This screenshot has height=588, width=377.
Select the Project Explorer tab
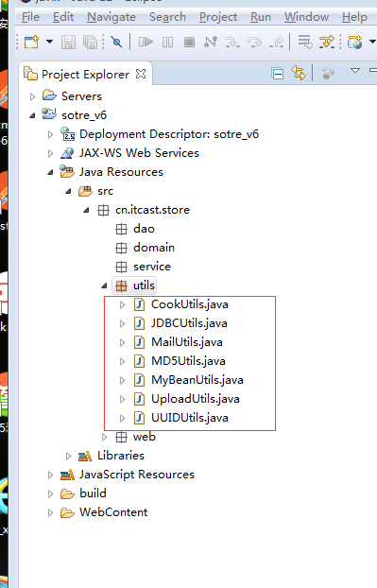[x=85, y=75]
